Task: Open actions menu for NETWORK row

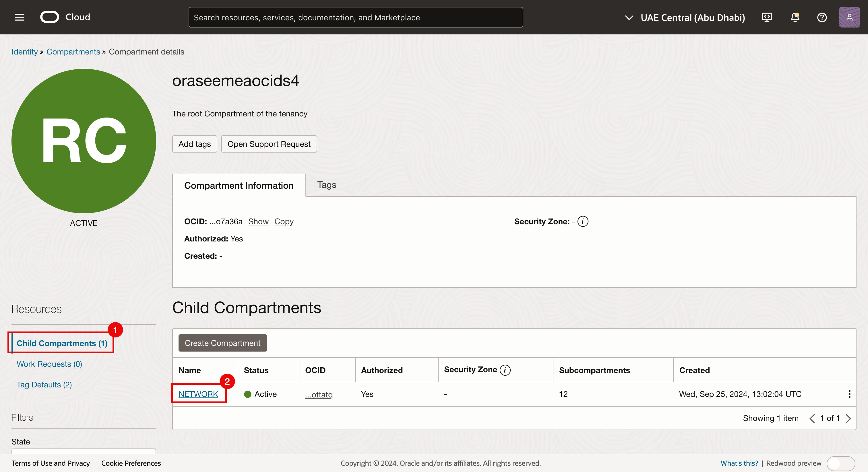Action: 849,394
